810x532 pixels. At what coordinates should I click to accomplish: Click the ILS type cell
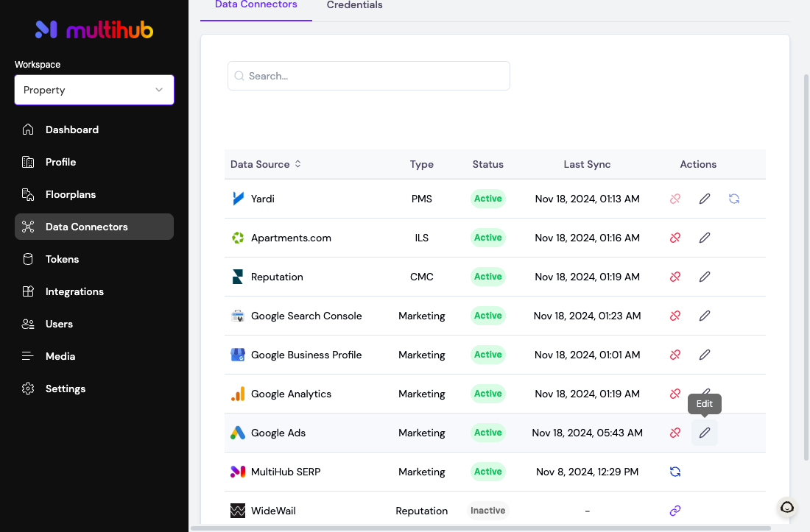tap(421, 238)
